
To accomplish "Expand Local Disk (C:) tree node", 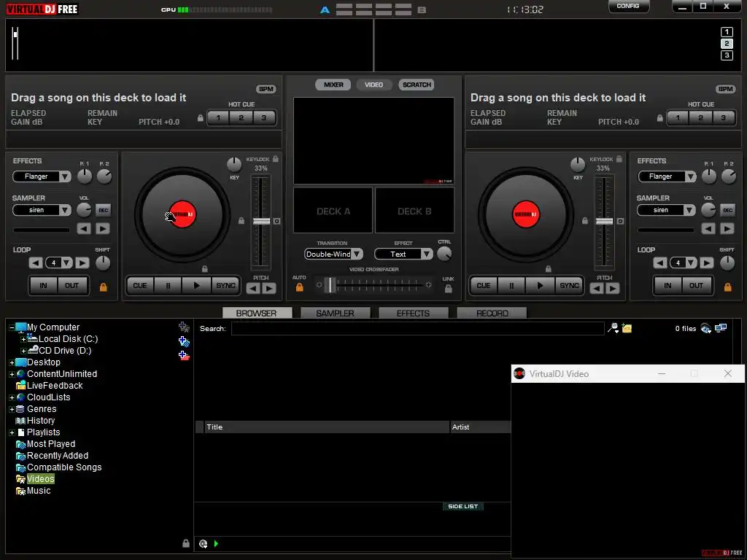I will pyautogui.click(x=23, y=340).
